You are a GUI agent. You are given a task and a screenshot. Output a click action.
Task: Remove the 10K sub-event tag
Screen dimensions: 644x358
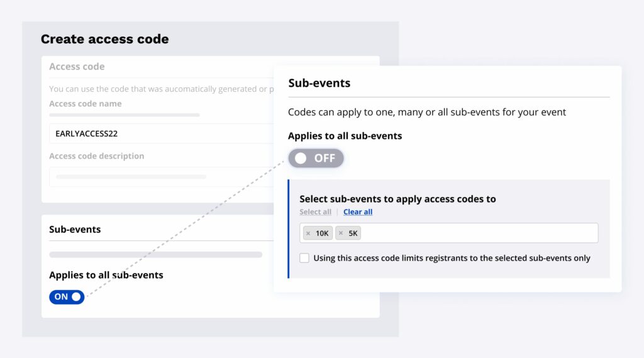[x=308, y=233]
